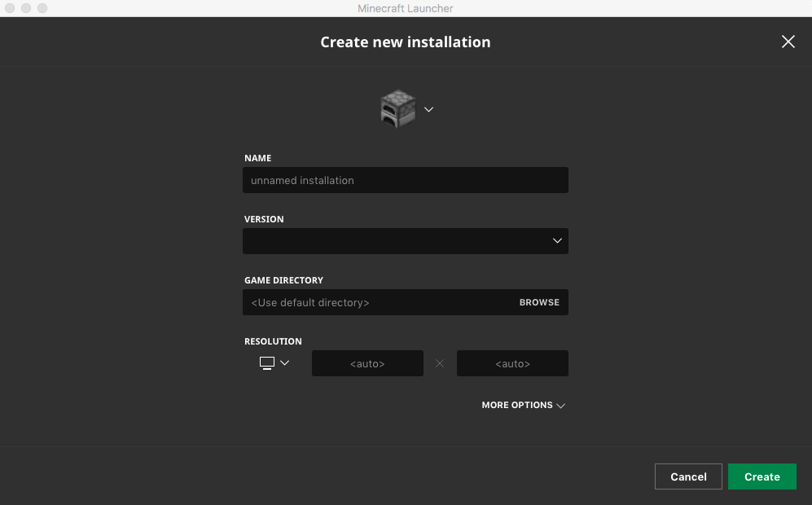Focus the resolution height auto field
The width and height of the screenshot is (812, 505).
coord(512,363)
